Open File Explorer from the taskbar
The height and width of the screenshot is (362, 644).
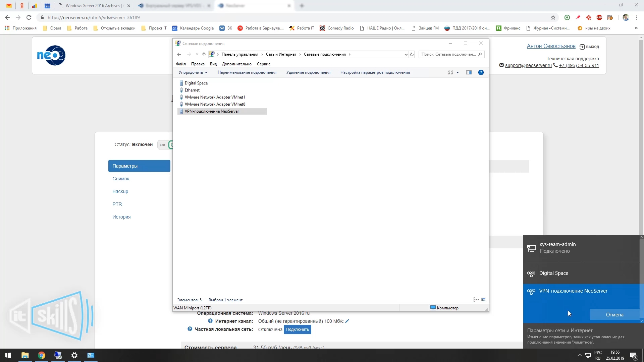(25, 355)
